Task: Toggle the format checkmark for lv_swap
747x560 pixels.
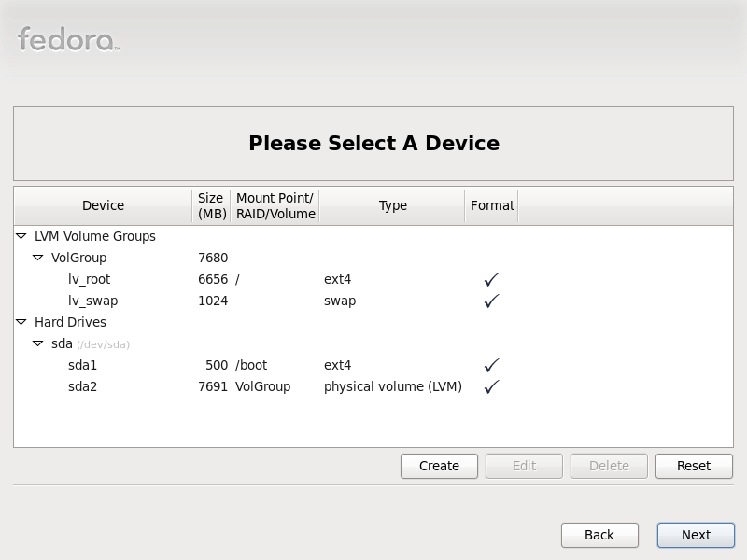Action: pyautogui.click(x=492, y=301)
